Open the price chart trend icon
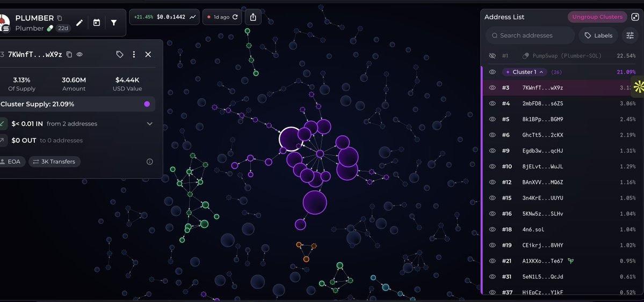 pyautogui.click(x=193, y=17)
